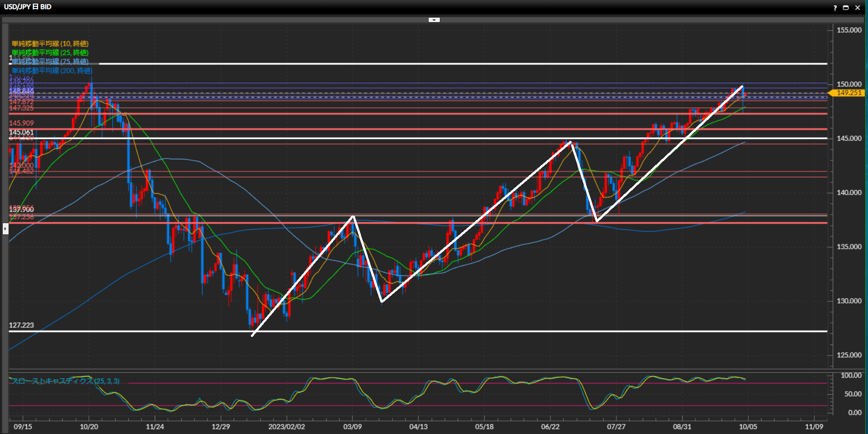Viewport: 868px width, 434px height.
Task: Select the 127.223 white horizontal line label
Action: click(x=21, y=325)
